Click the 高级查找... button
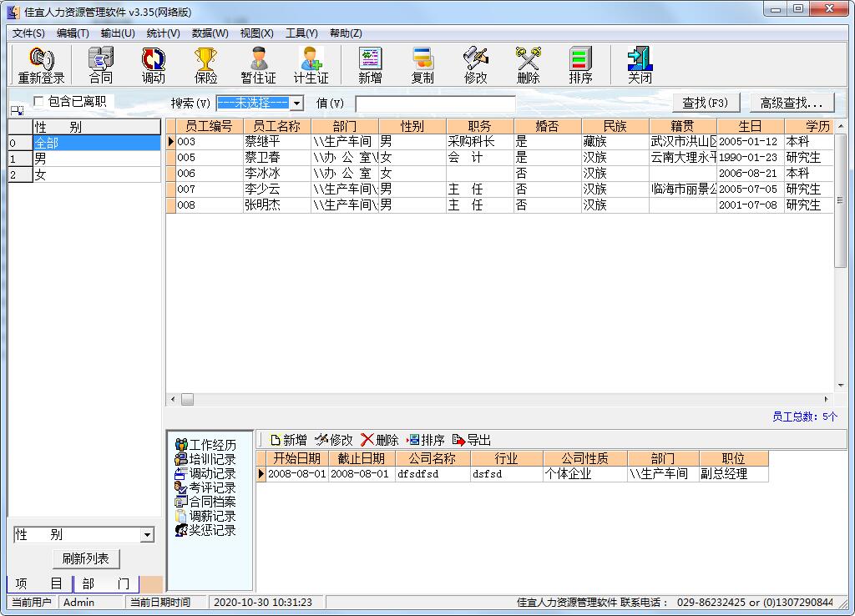Screen dimensions: 855x616 point(792,103)
